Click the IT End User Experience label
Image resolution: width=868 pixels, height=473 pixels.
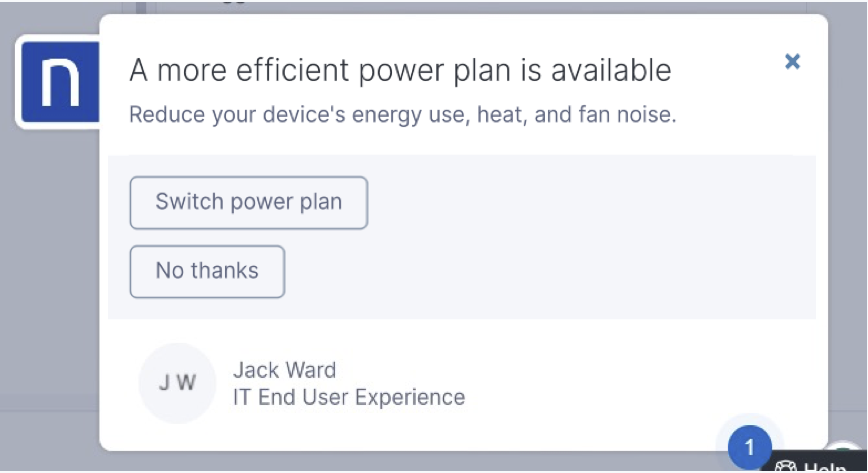pyautogui.click(x=349, y=397)
